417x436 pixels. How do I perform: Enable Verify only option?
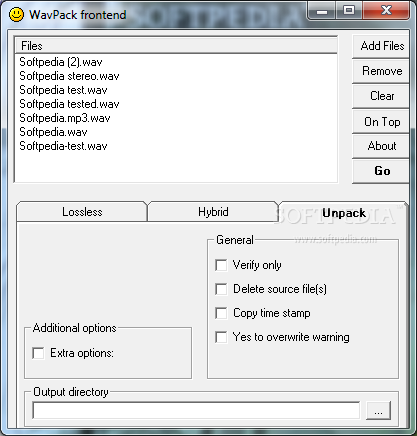pos(221,265)
